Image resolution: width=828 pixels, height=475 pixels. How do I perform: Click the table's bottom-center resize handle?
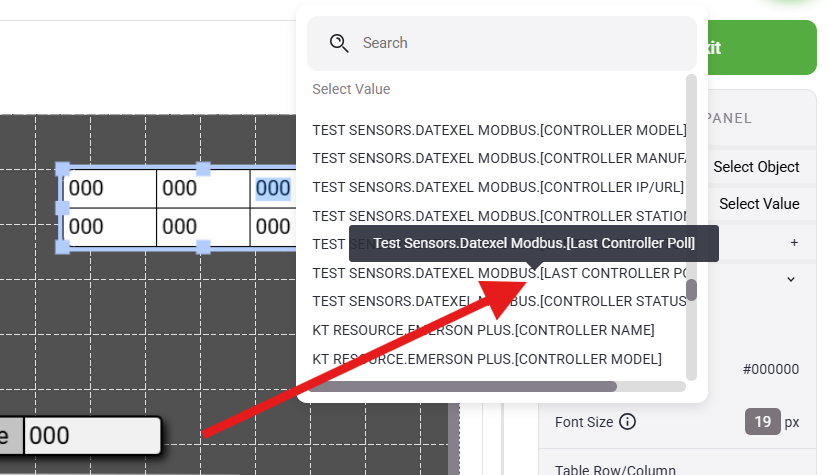pos(203,247)
